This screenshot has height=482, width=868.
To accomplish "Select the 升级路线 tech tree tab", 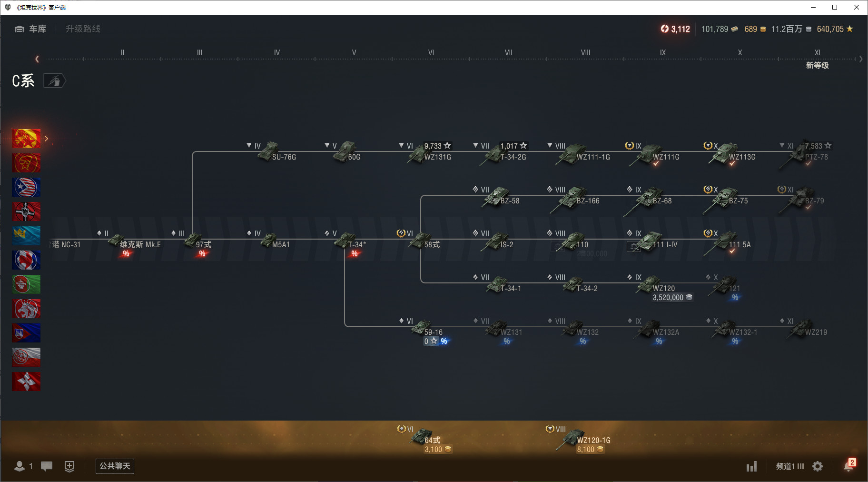I will [x=83, y=29].
